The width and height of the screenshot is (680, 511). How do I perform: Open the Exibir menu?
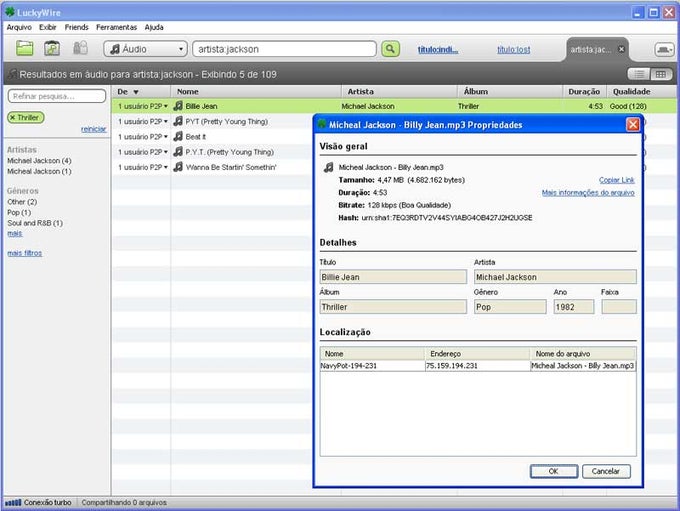[x=48, y=27]
